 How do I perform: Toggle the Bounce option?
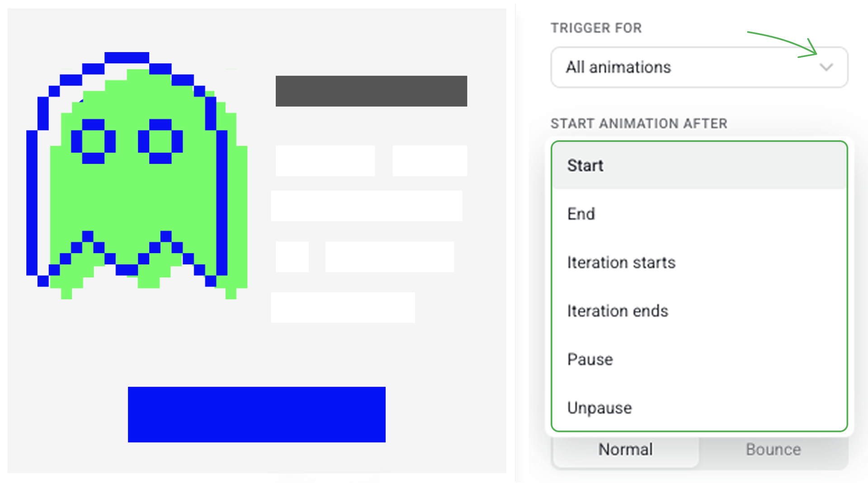tap(773, 450)
